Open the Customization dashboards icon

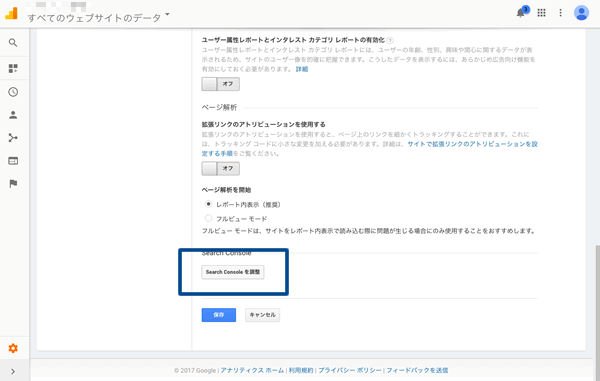(13, 68)
